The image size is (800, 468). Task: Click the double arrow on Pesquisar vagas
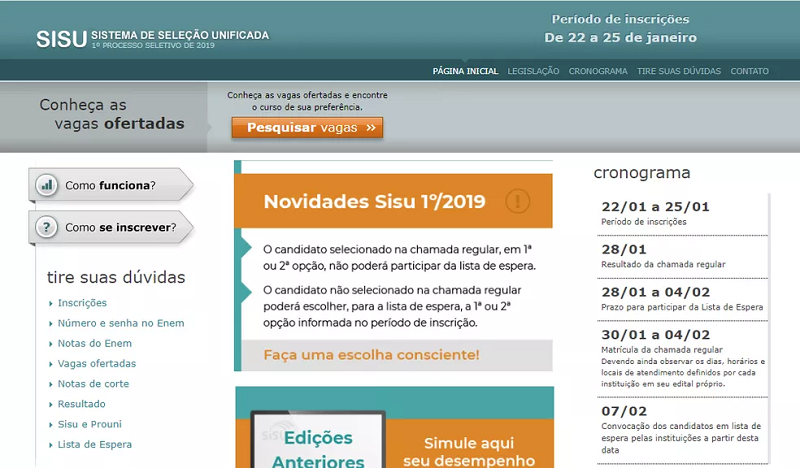371,127
